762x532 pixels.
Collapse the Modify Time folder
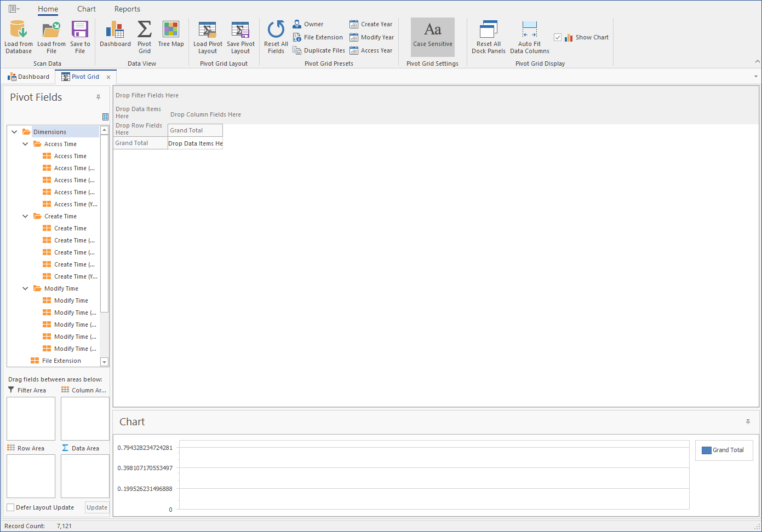click(25, 288)
